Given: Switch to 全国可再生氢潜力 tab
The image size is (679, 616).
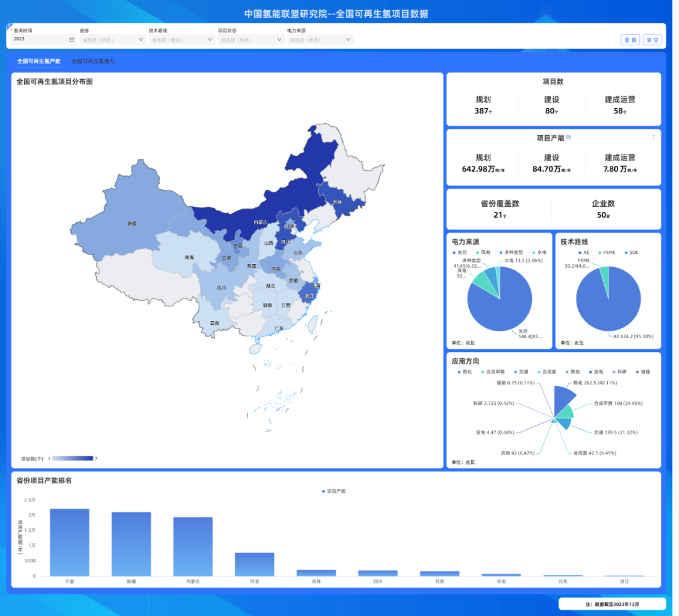Looking at the screenshot, I should [93, 62].
